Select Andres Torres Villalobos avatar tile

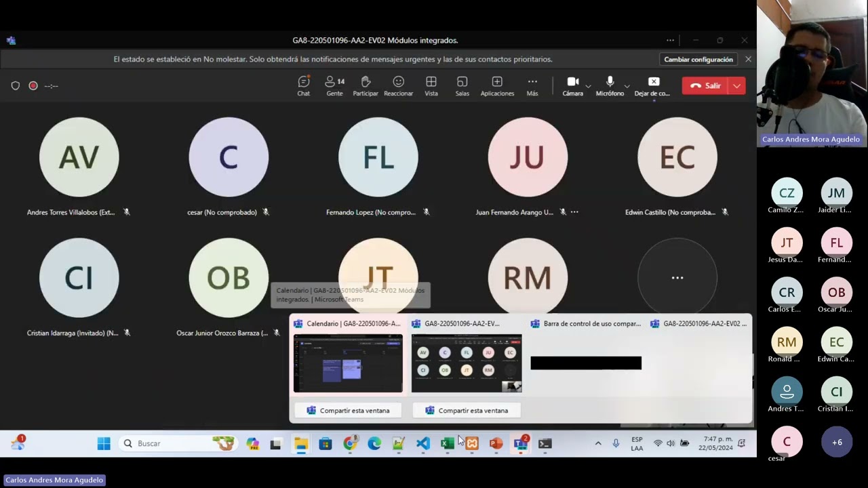(79, 157)
